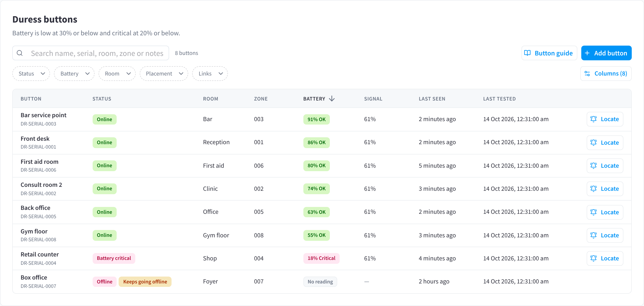This screenshot has width=644, height=306.
Task: Click the bell icon in the Consult room 2 row
Action: pyautogui.click(x=594, y=189)
